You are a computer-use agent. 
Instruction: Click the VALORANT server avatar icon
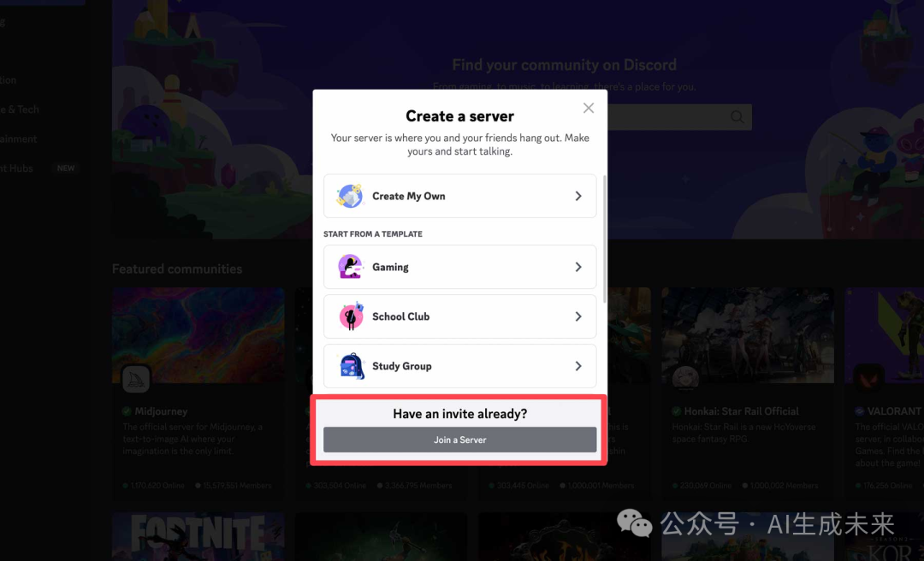point(868,379)
